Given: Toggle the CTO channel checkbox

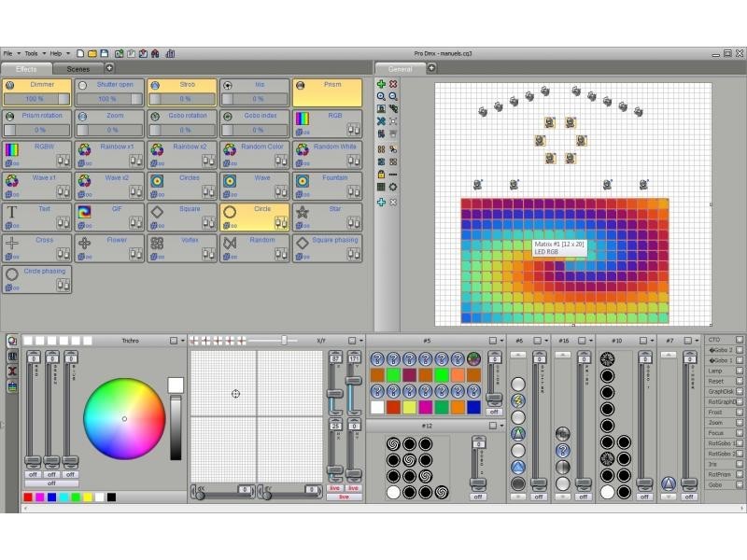Looking at the screenshot, I should pyautogui.click(x=739, y=340).
